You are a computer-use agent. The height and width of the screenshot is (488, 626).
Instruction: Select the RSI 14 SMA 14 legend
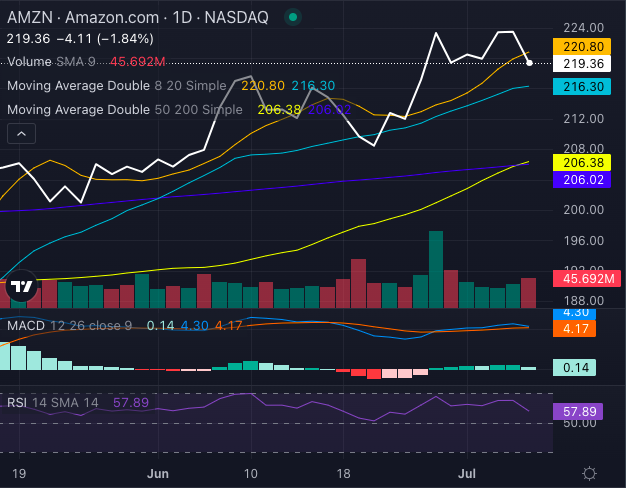click(53, 402)
